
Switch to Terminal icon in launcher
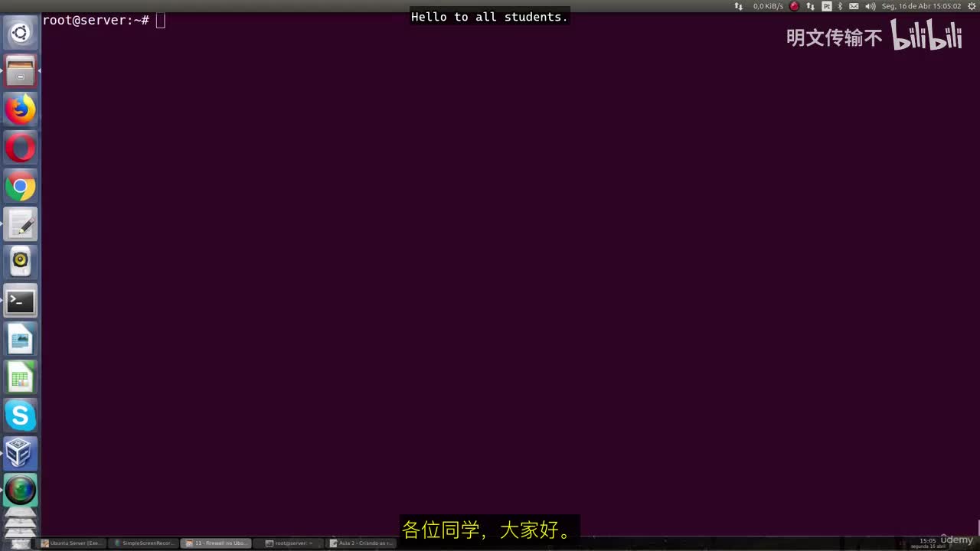[21, 301]
